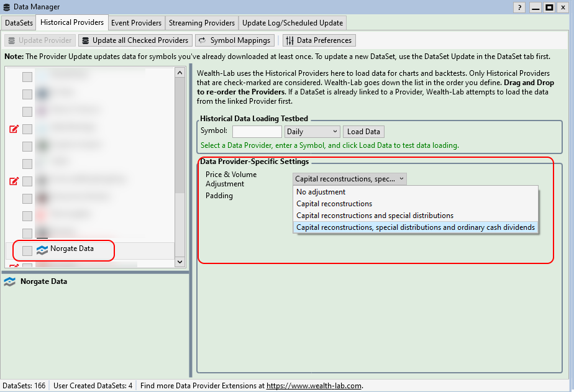Click the Data Manager title bar icon

[x=6, y=7]
